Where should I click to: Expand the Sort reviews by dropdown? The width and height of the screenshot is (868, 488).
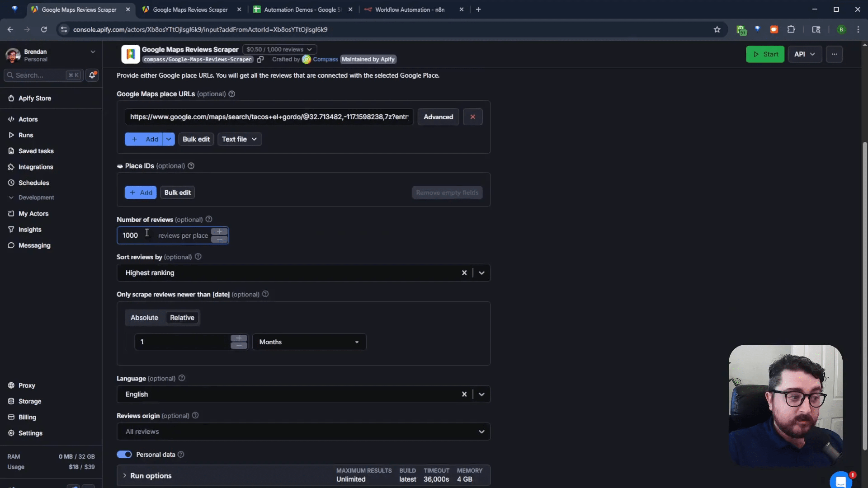[481, 273]
